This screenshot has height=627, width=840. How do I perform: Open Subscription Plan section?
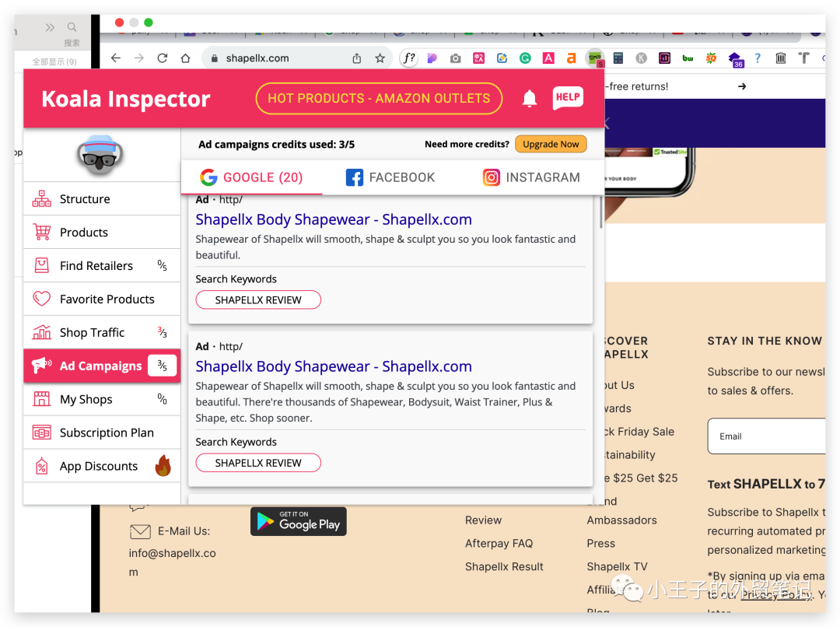click(102, 432)
